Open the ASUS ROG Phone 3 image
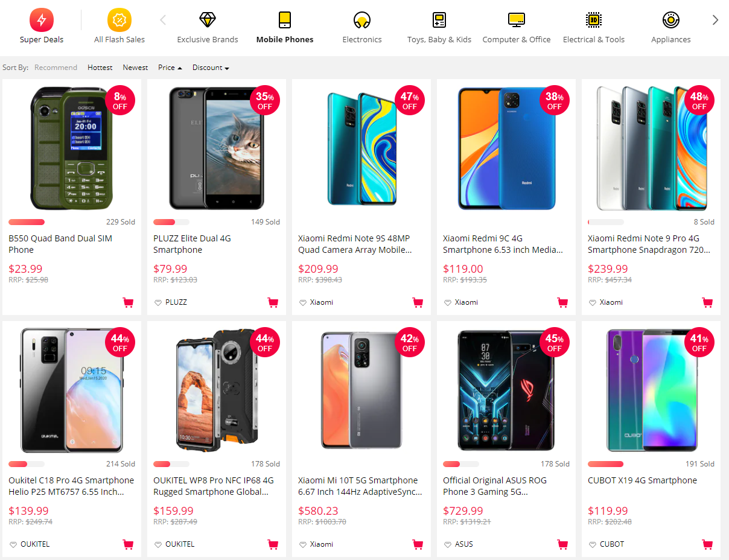Viewport: 729px width, 560px height. point(506,390)
